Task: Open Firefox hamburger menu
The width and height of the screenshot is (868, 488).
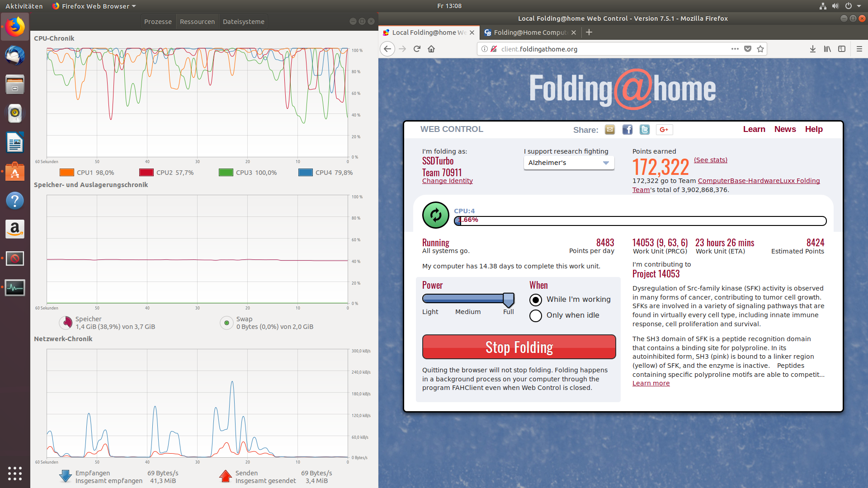Action: click(x=859, y=49)
